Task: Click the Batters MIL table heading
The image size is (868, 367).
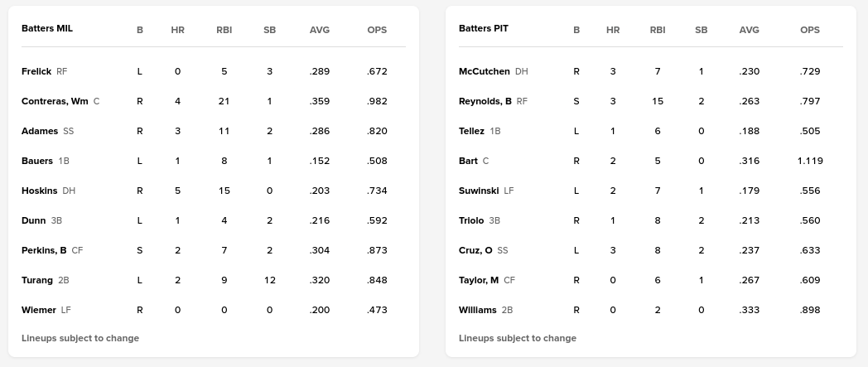Action: (47, 28)
